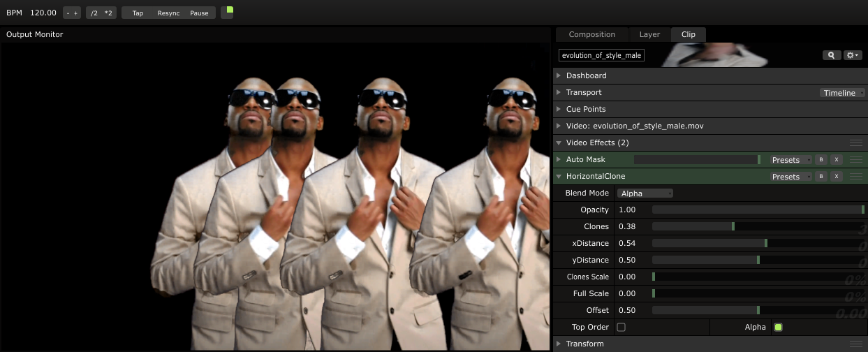Bypass the HorizontalClone effect with B button
Image resolution: width=868 pixels, height=352 pixels.
point(822,177)
